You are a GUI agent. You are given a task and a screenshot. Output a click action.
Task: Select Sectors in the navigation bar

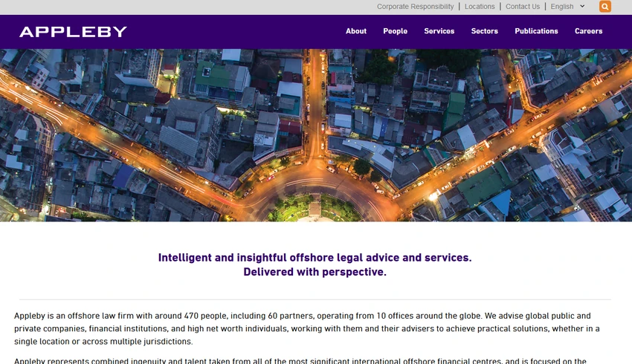pos(485,31)
